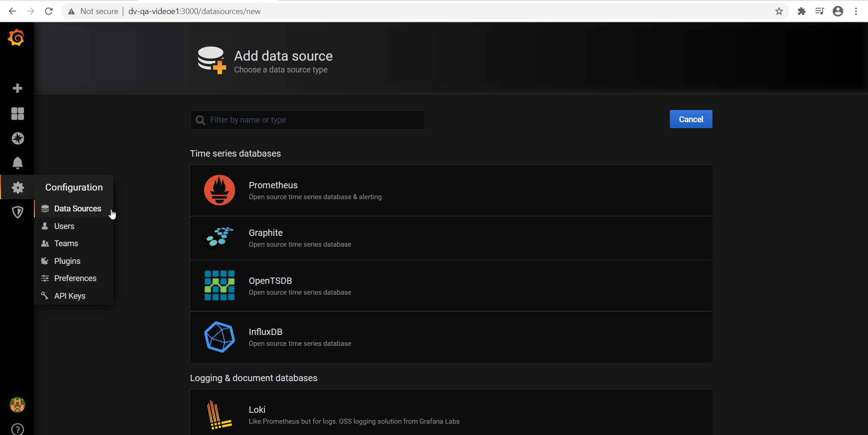Open Plugins from Configuration menu
Viewport: 868px width, 435px height.
tap(67, 261)
